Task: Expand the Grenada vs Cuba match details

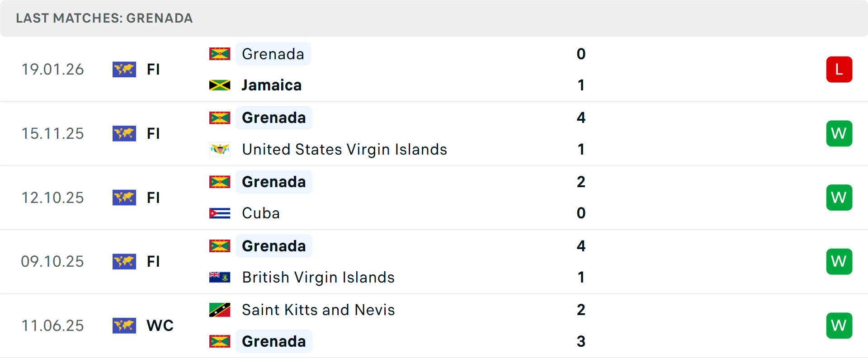Action: point(434,198)
